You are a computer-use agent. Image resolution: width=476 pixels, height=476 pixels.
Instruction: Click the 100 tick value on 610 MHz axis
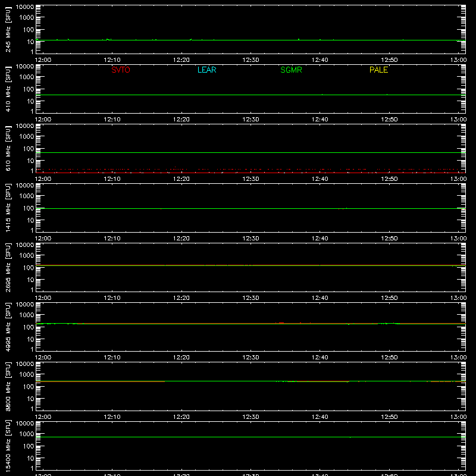coord(29,149)
